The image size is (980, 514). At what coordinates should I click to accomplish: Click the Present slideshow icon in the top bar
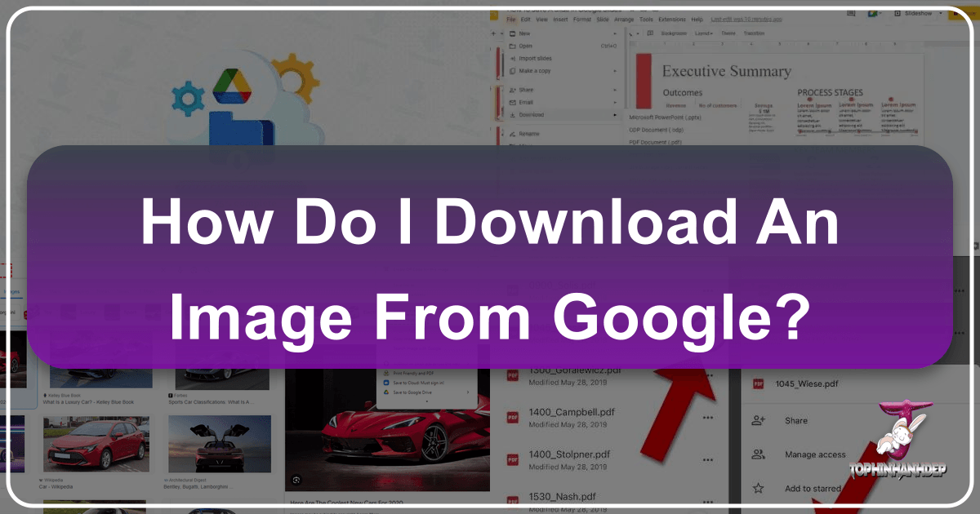point(898,13)
